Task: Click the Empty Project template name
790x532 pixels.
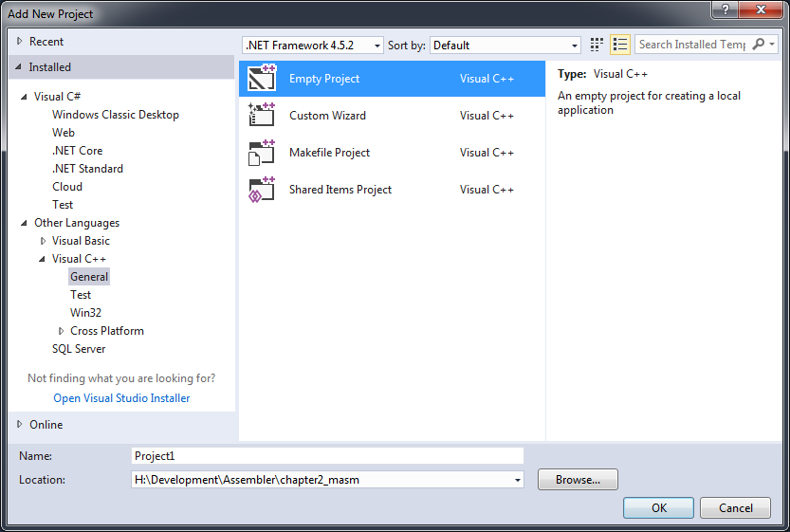Action: click(324, 79)
